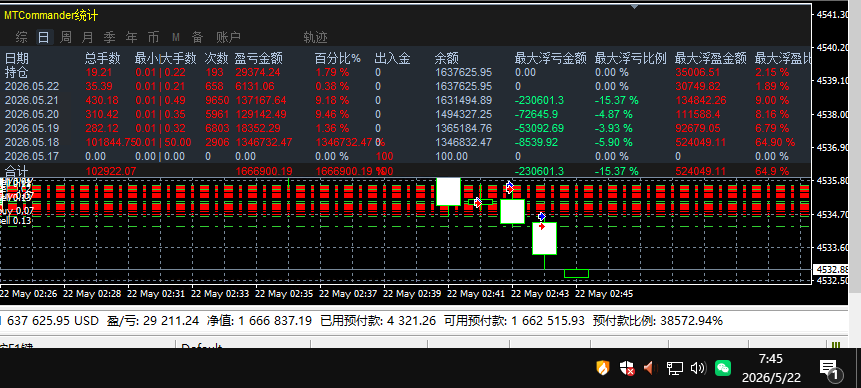
Task: Click the 最大浮亏金额 column header
Action: pos(551,58)
